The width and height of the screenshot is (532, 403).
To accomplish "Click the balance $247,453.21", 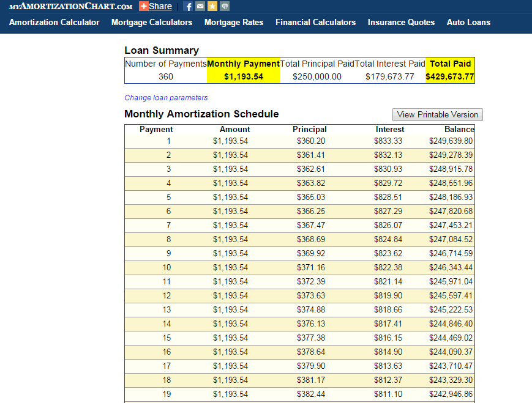I will tap(451, 226).
